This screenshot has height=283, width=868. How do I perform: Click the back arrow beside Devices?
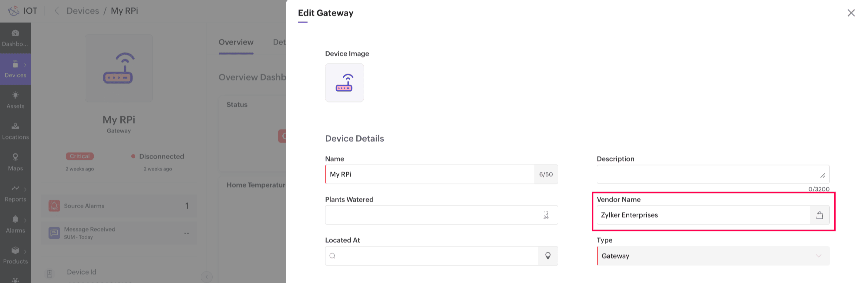57,11
